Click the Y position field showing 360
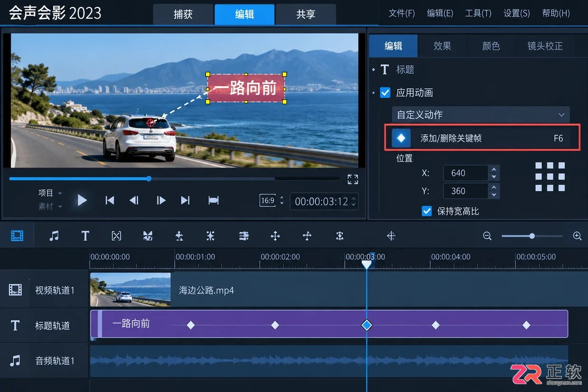This screenshot has height=392, width=588. [x=465, y=191]
